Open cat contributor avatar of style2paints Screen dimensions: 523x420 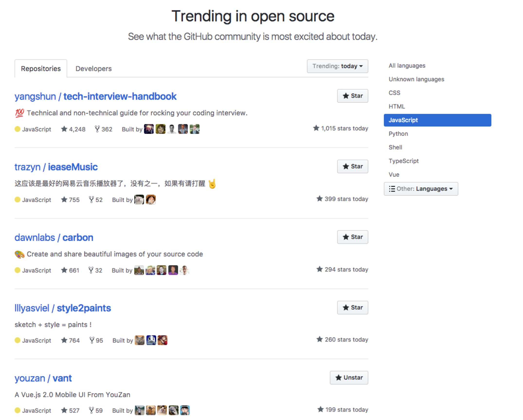[x=140, y=340]
